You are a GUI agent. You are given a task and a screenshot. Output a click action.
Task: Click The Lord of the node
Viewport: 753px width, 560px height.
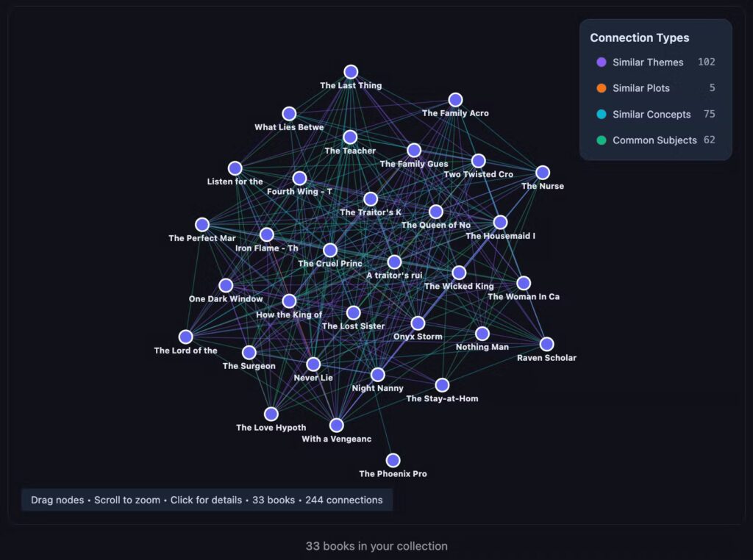click(x=186, y=337)
